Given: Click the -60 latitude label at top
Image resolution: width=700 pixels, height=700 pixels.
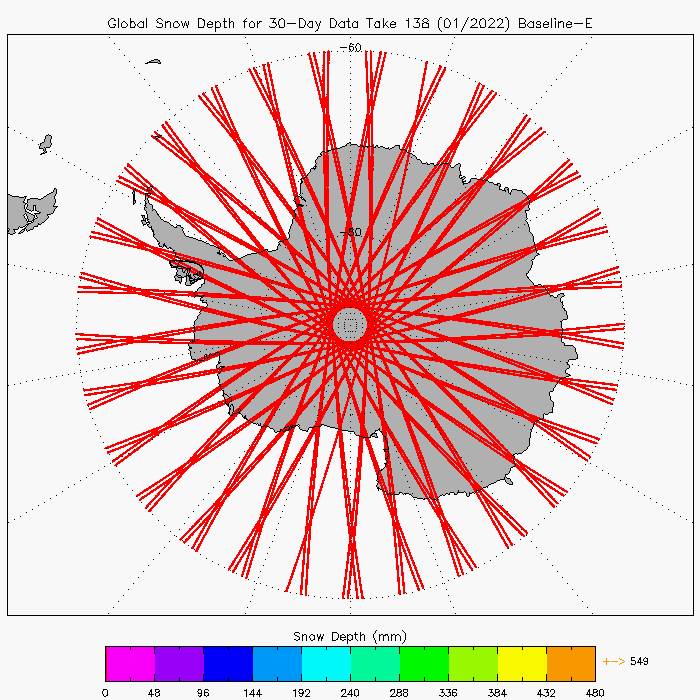Looking at the screenshot, I should (x=350, y=47).
